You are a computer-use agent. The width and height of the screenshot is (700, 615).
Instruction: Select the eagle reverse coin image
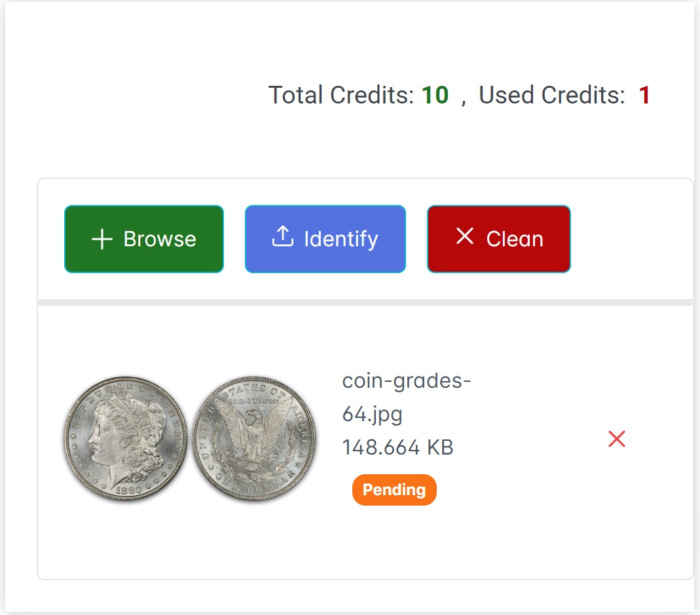(254, 439)
